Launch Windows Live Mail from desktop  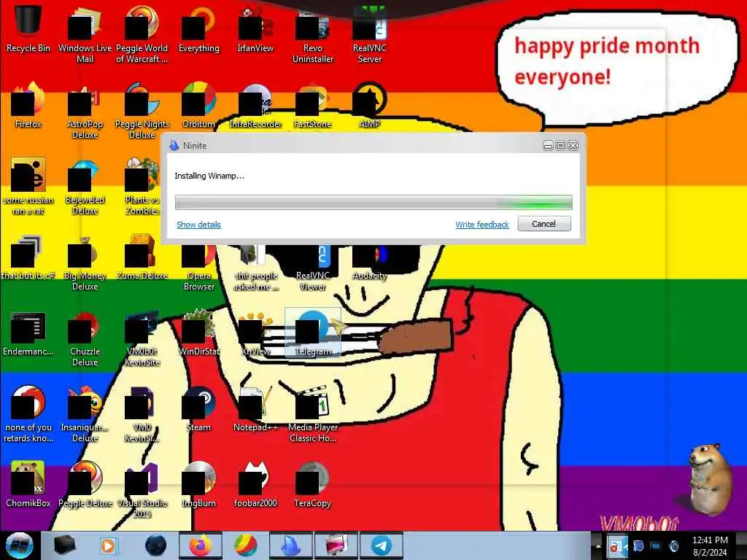(85, 34)
